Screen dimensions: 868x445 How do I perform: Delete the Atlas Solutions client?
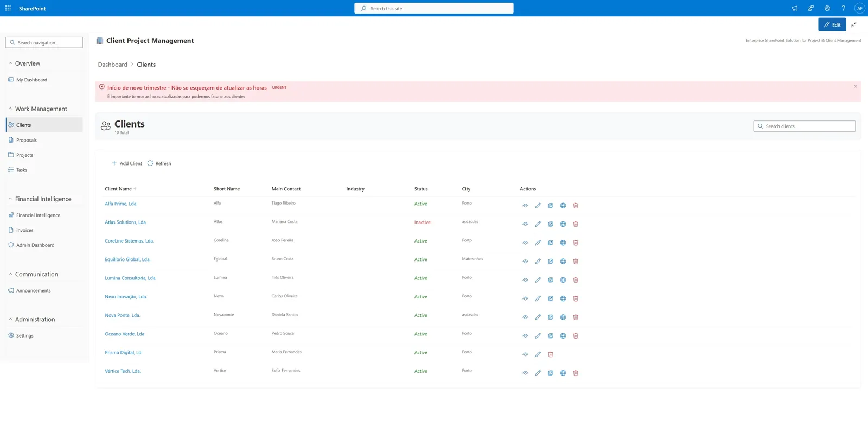pyautogui.click(x=576, y=224)
